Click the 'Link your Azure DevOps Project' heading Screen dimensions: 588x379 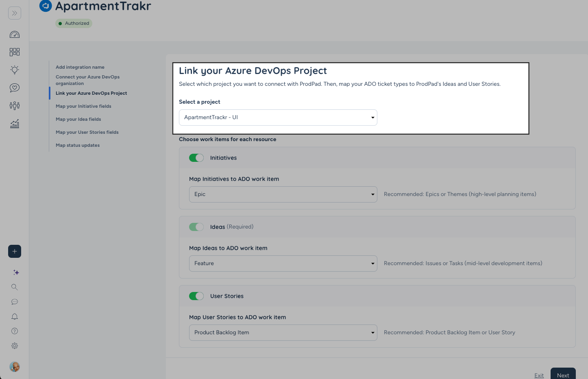[x=253, y=71]
